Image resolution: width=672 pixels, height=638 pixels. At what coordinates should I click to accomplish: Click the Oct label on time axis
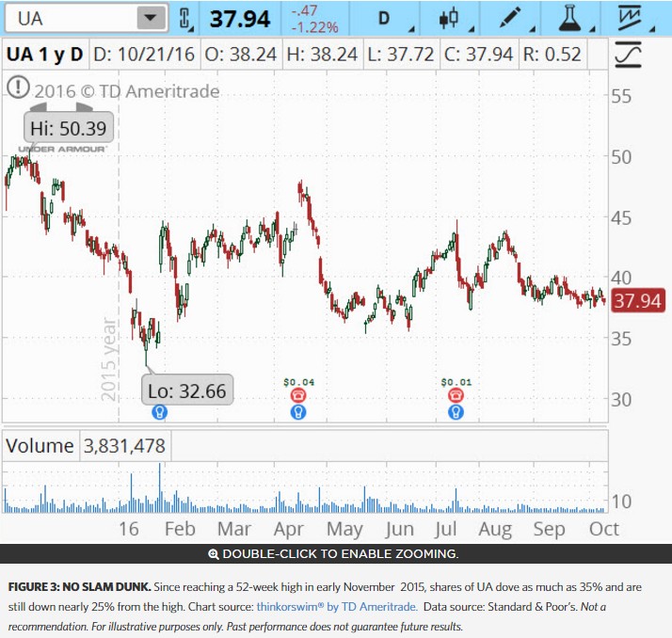604,529
